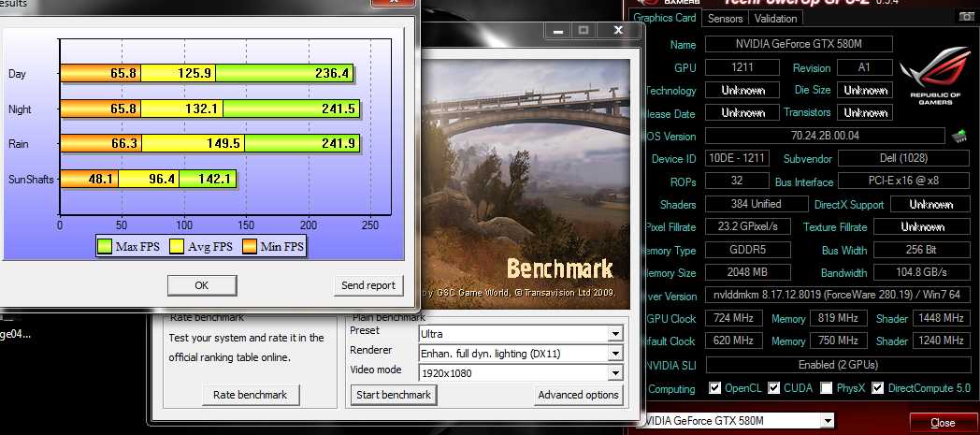
Task: Click the GPU-Z camera screenshot icon
Action: (x=966, y=18)
